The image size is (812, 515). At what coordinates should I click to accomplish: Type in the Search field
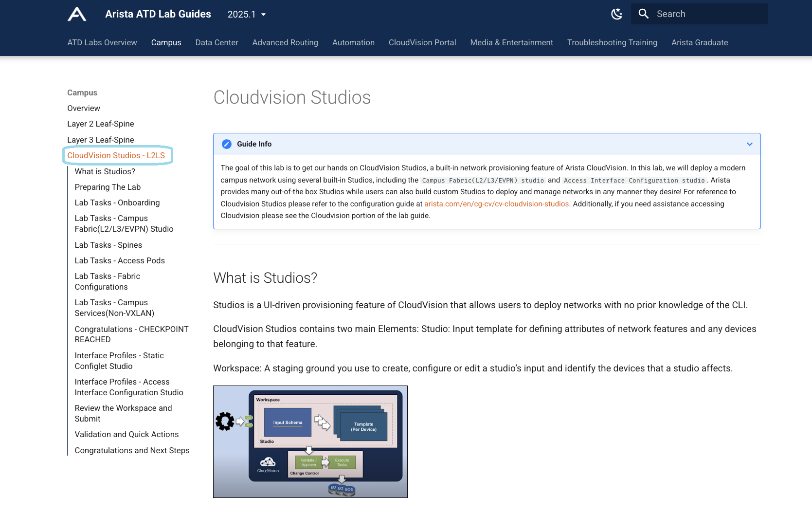tap(708, 14)
